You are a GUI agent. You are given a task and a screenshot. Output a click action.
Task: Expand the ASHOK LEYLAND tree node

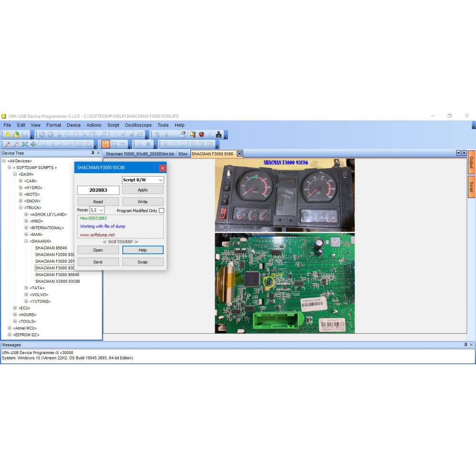coord(26,214)
